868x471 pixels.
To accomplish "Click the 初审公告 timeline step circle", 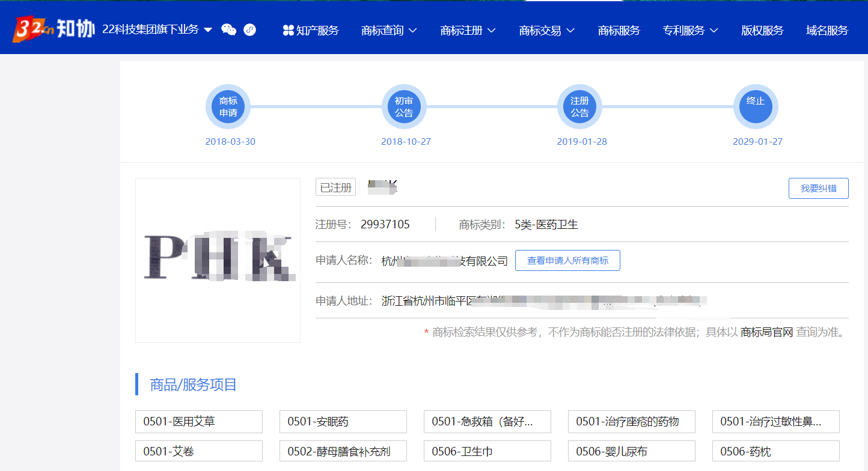I will pos(404,107).
